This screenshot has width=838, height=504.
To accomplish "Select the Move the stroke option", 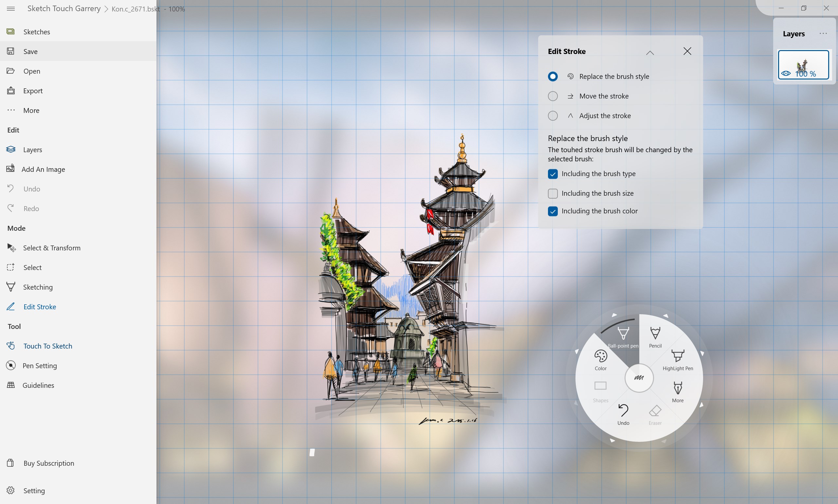I will [x=552, y=96].
